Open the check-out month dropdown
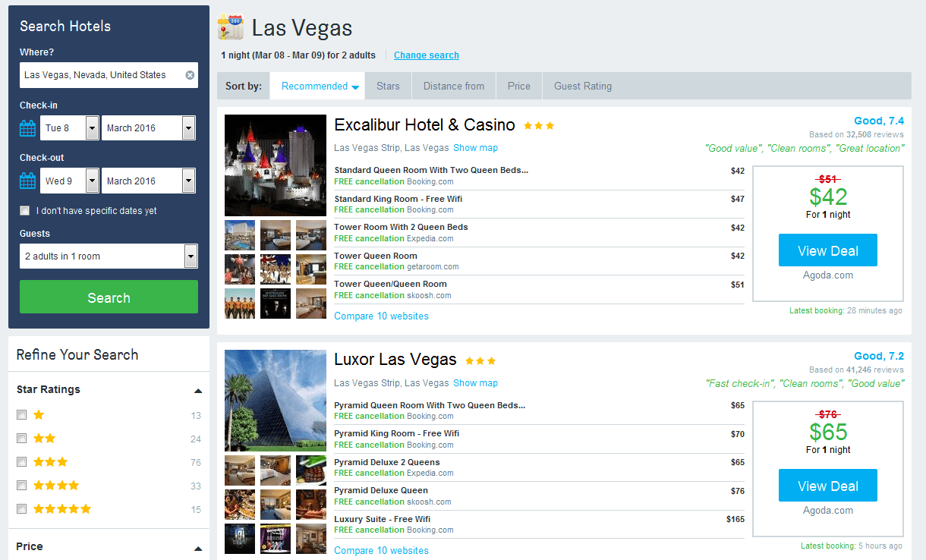The height and width of the screenshot is (560, 926). coord(149,181)
